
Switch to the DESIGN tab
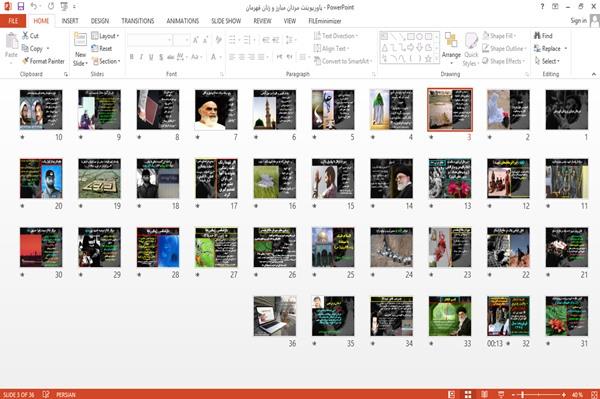99,21
